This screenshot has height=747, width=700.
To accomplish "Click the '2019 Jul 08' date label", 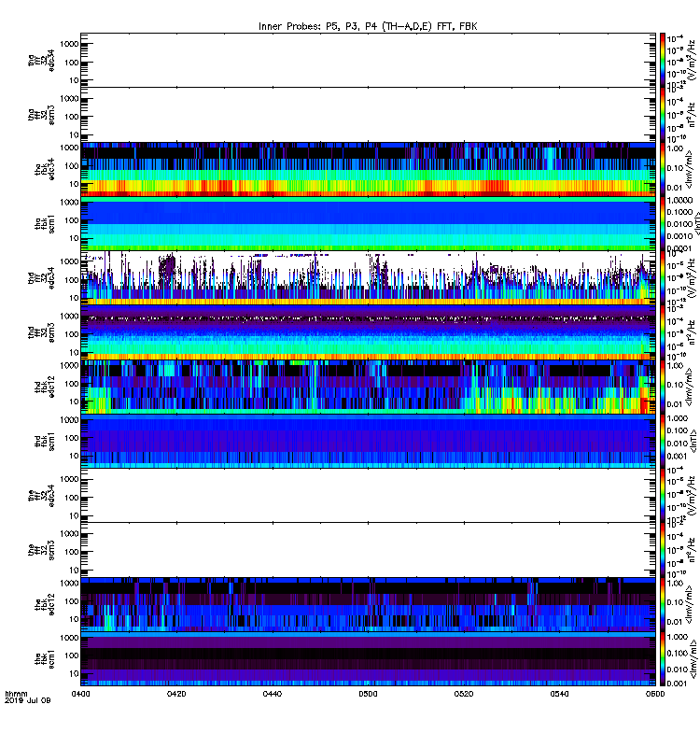I will point(28,701).
